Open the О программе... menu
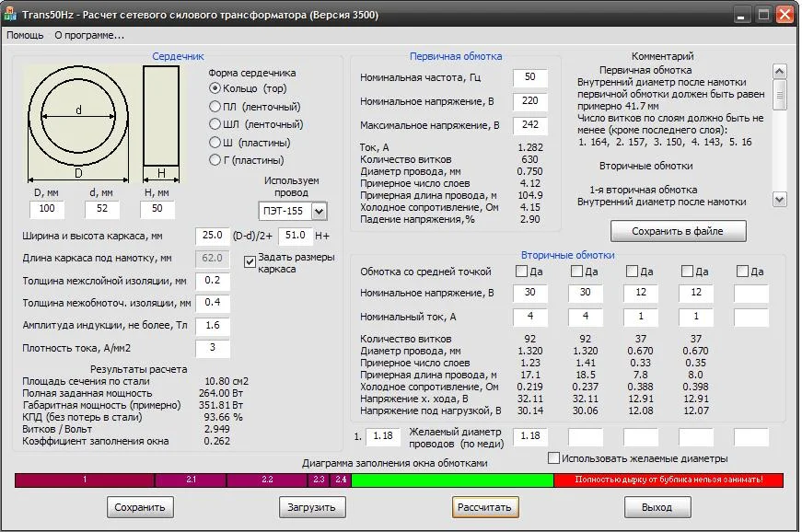Screen dimensions: 802x532 pyautogui.click(x=88, y=35)
